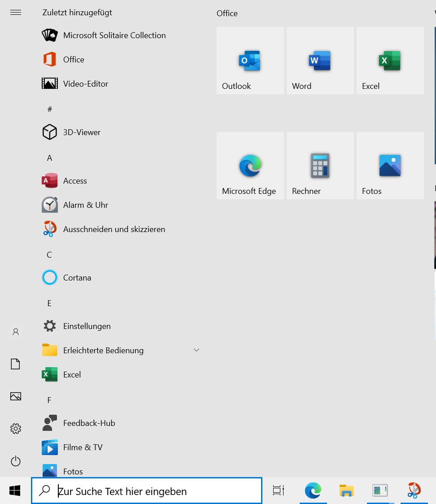Open Microsoft Edge from the taskbar
This screenshot has height=504, width=436.
tap(313, 491)
